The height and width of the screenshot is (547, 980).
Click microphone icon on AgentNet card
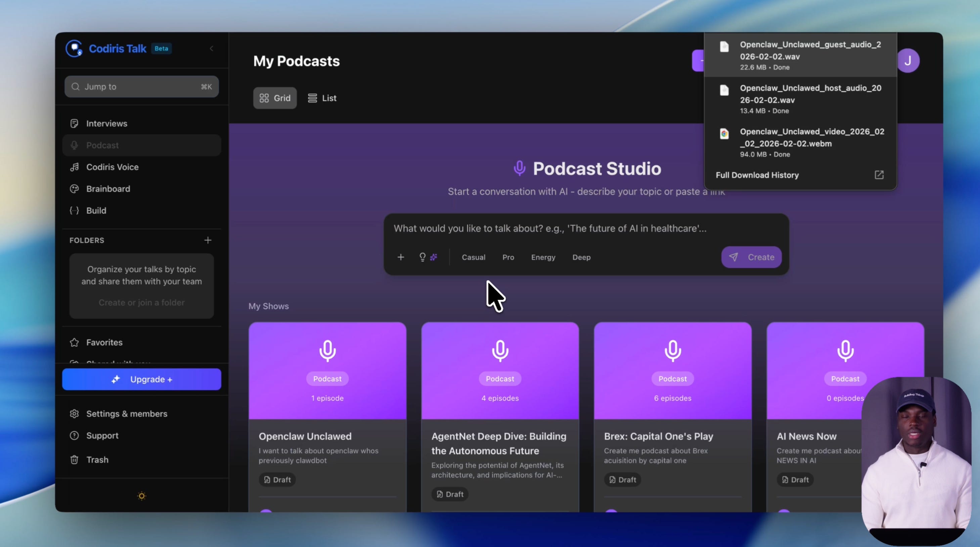point(500,350)
